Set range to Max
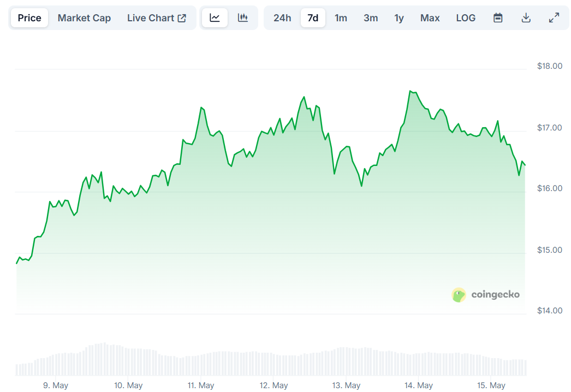 [430, 18]
